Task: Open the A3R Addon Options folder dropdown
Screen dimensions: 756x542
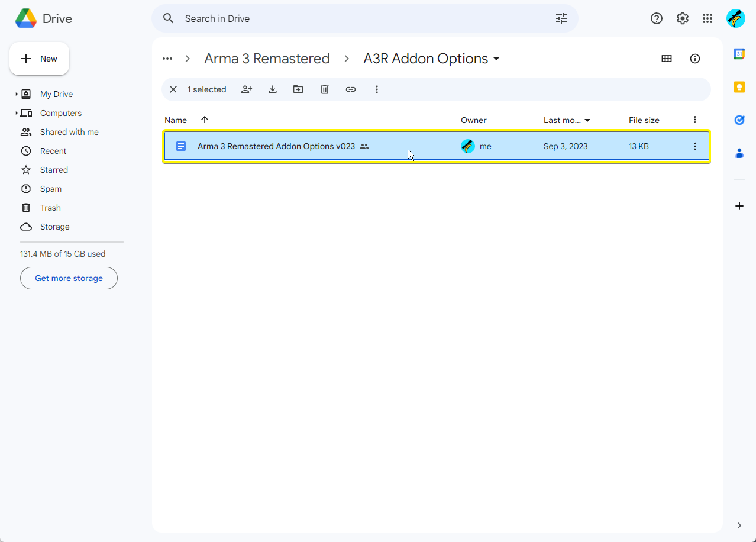Action: [496, 59]
